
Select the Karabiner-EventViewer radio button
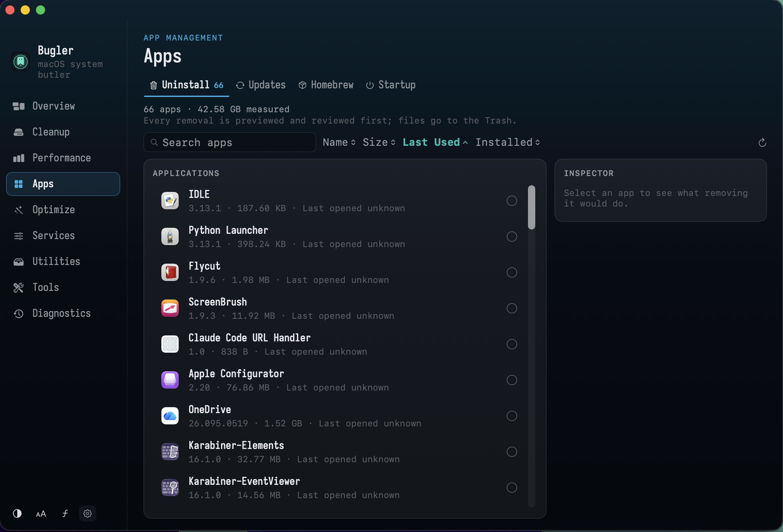pyautogui.click(x=512, y=488)
